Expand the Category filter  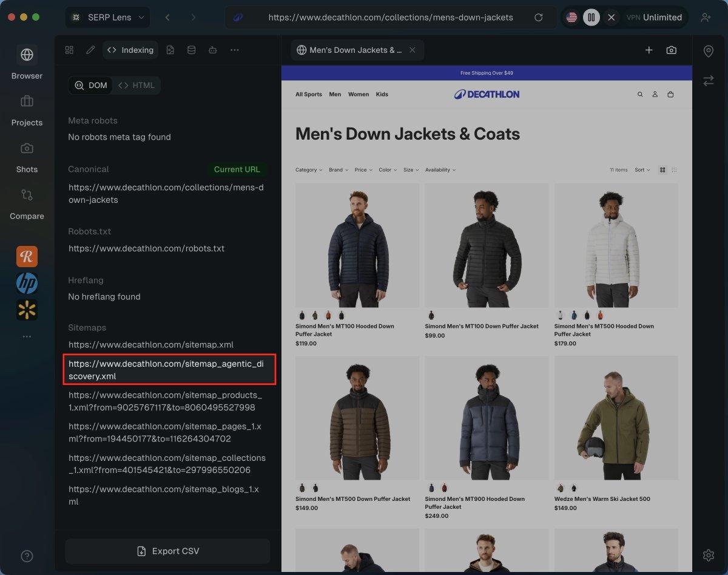309,170
